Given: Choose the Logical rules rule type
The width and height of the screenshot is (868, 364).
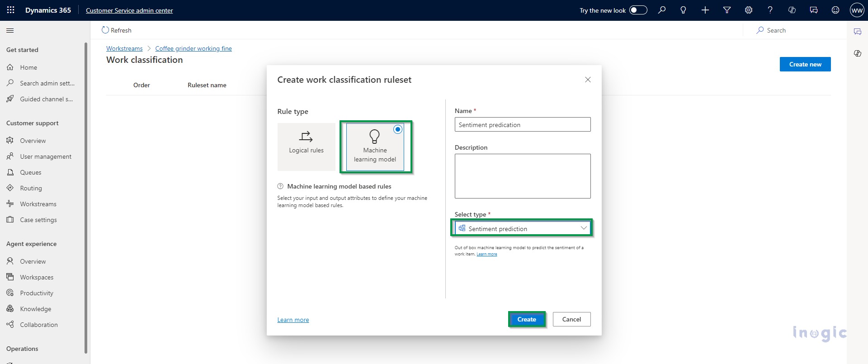Looking at the screenshot, I should point(306,147).
